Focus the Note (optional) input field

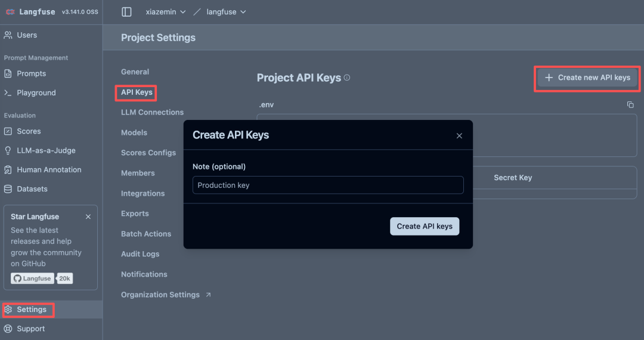[x=328, y=185]
